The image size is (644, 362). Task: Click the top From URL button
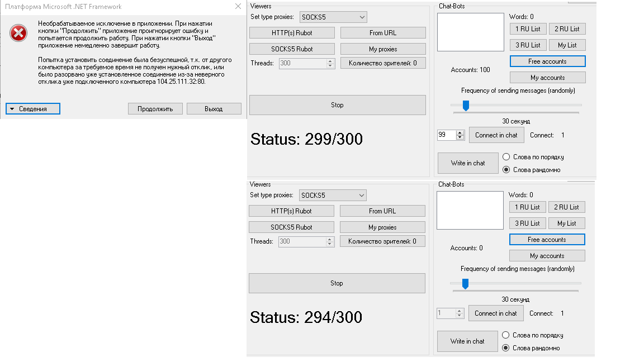click(x=383, y=33)
